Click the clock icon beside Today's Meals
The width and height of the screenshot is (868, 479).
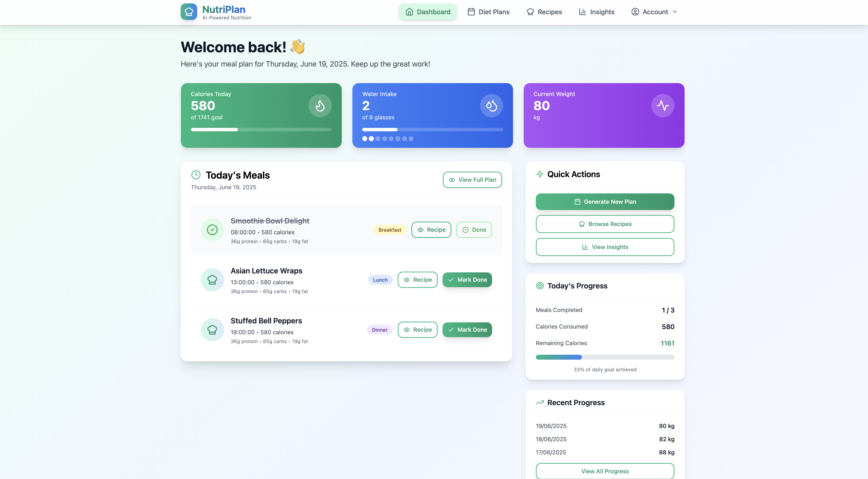[196, 175]
